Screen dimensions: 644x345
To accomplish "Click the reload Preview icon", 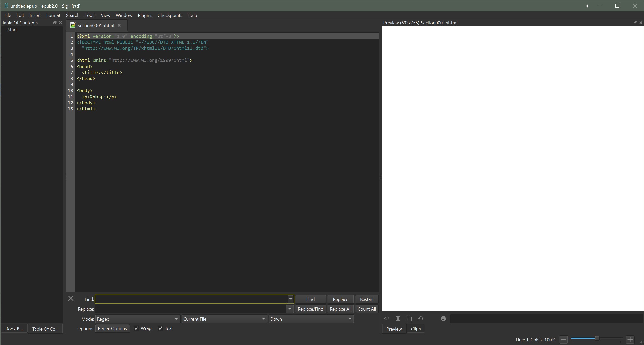I will coord(421,318).
